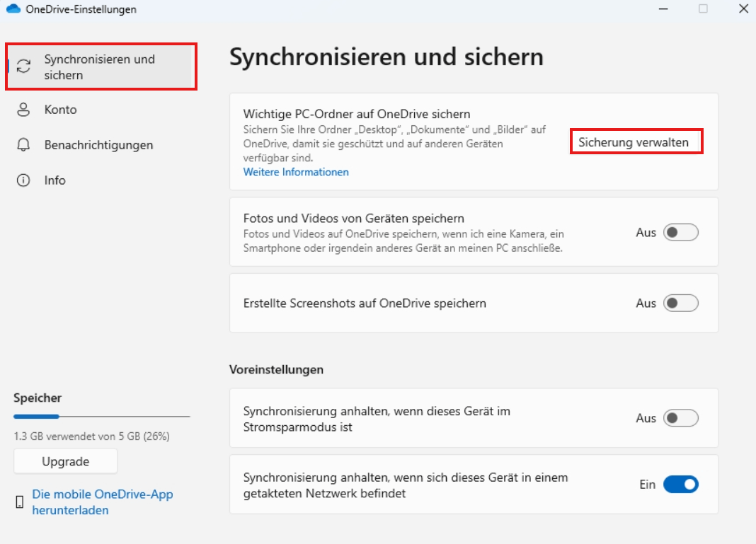Click the Upgrade storage button
This screenshot has width=756, height=544.
coord(66,461)
